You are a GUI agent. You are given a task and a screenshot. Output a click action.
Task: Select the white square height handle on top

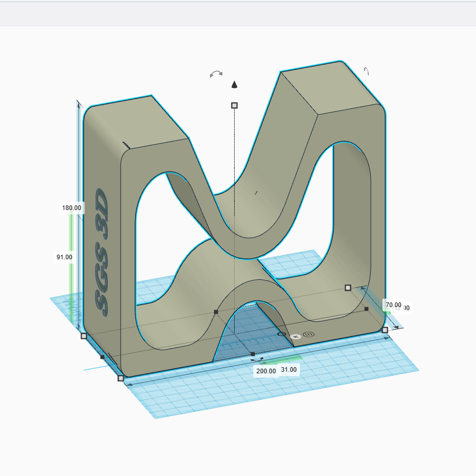tap(235, 105)
